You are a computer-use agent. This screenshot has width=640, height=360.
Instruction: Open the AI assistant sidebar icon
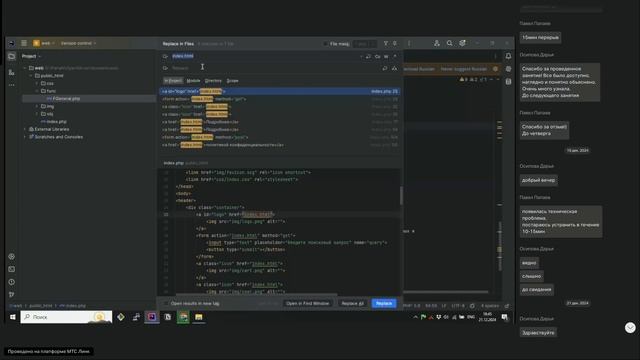(508, 69)
